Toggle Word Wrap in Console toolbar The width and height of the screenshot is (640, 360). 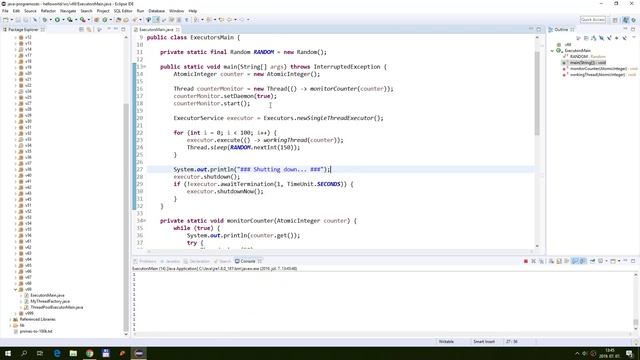coord(567,261)
